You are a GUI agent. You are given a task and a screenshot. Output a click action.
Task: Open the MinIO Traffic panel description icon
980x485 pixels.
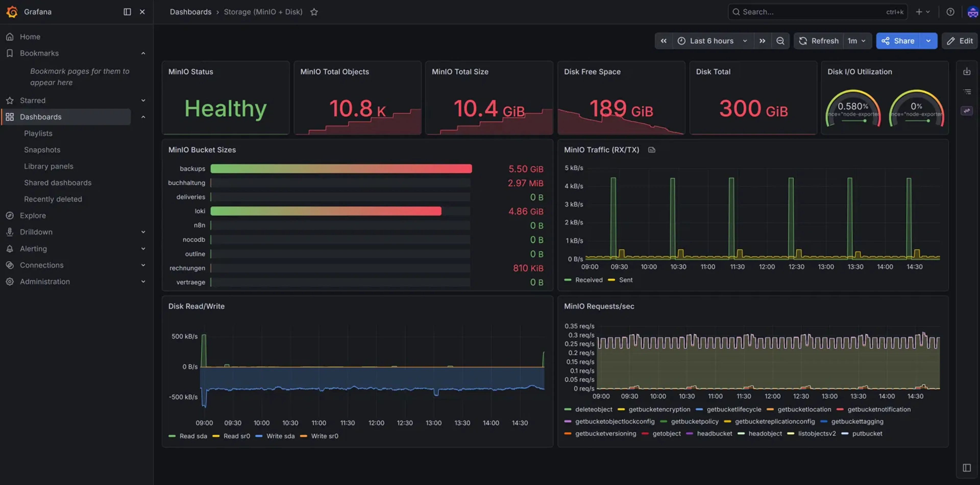652,150
